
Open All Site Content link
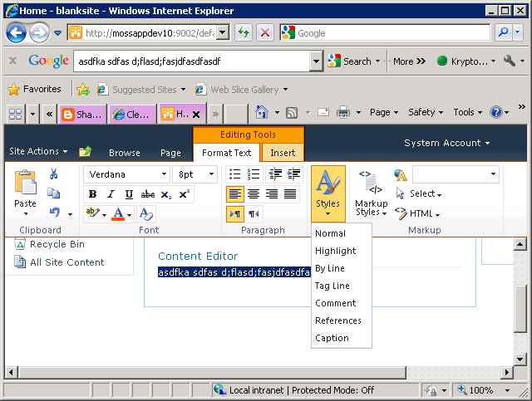tap(67, 262)
